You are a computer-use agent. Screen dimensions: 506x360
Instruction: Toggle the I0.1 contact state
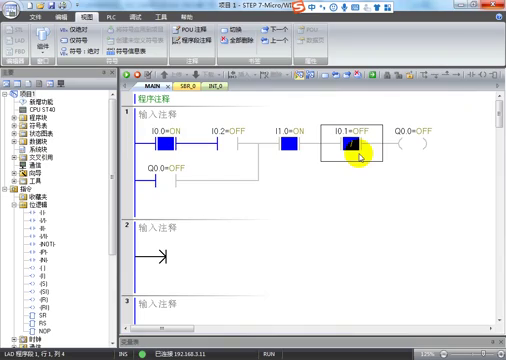click(x=351, y=144)
